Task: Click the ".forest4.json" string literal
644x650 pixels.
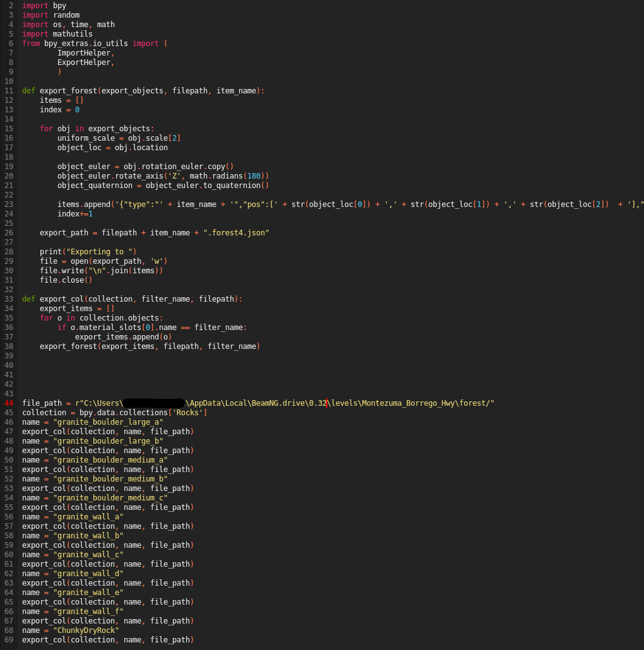Action: (236, 232)
